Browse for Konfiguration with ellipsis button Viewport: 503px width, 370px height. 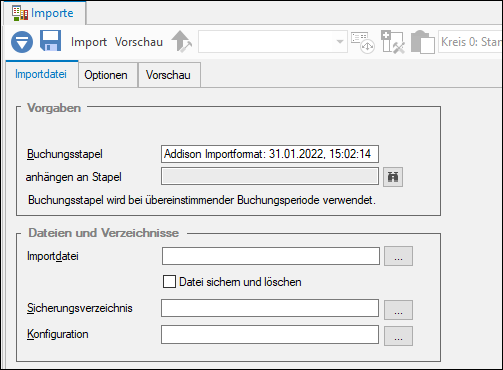[398, 336]
